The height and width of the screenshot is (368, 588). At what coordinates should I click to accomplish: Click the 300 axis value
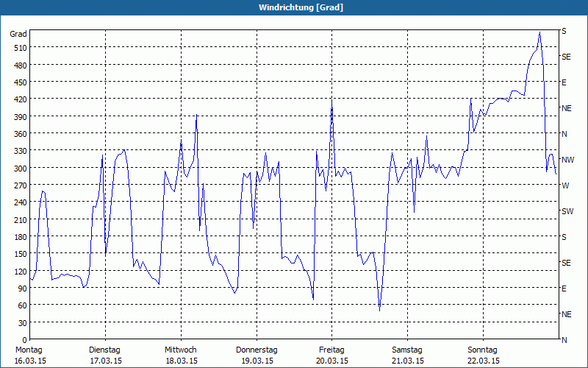tap(21, 169)
